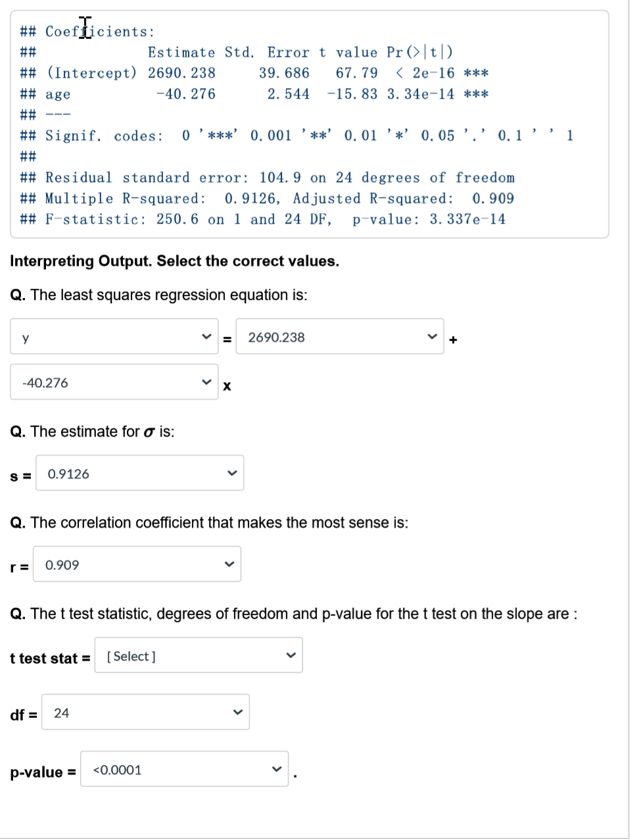Click the chevron on the 0.9126 dropdown

coord(231,472)
